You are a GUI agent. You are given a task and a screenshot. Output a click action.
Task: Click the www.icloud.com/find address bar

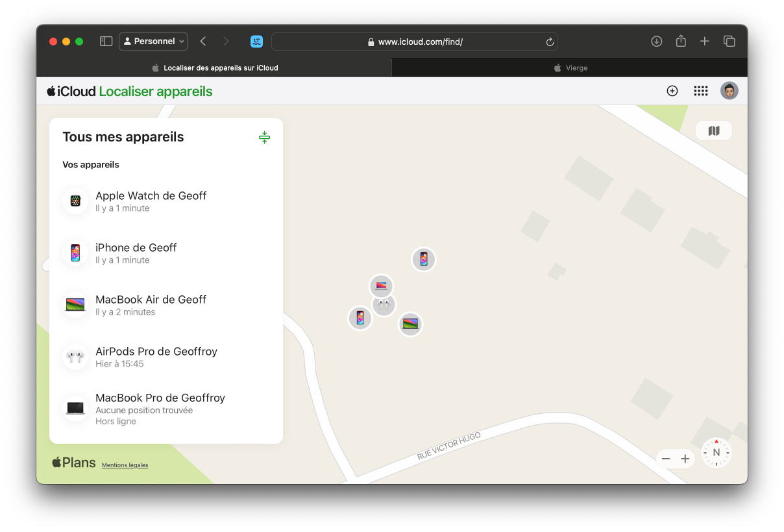point(415,42)
